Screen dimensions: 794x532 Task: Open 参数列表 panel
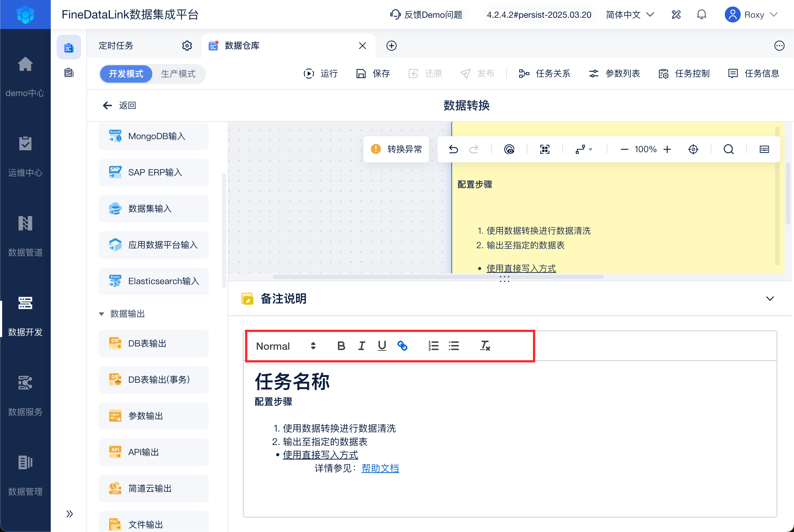tap(614, 74)
